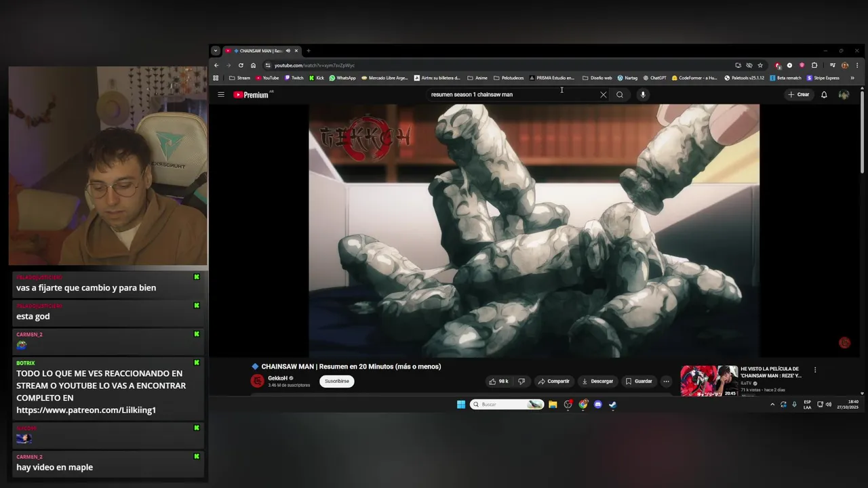Screen dimensions: 868x488
Task: Toggle ESP LAA keyboard language indicator
Action: coord(807,405)
